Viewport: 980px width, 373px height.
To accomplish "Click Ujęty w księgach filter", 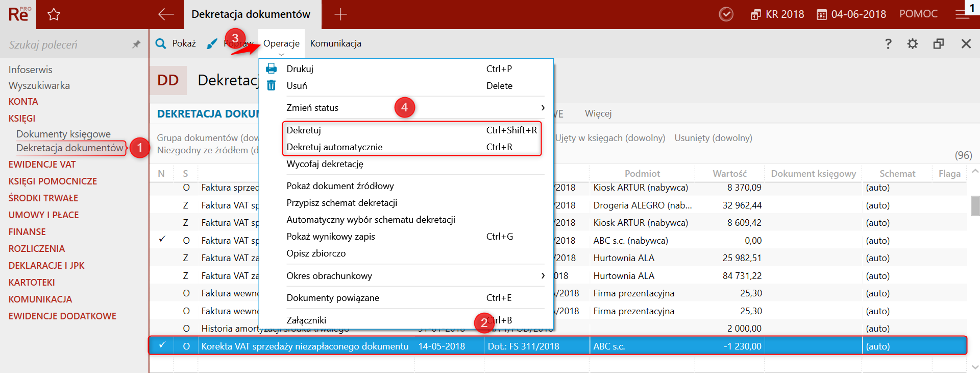I will [x=610, y=137].
